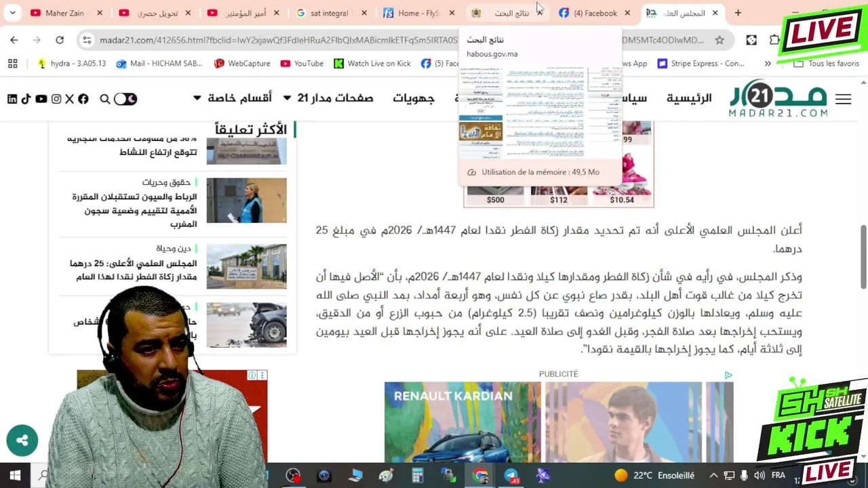Click the FRA language indicator
The width and height of the screenshot is (868, 488).
pyautogui.click(x=778, y=476)
